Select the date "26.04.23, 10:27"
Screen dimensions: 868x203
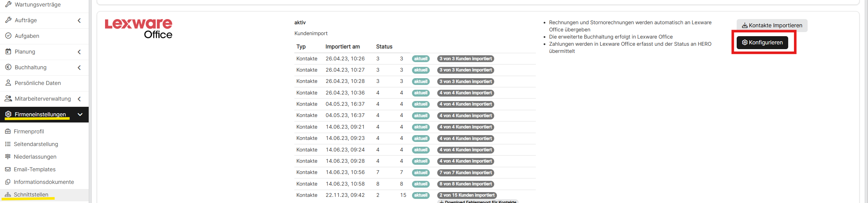tap(345, 70)
